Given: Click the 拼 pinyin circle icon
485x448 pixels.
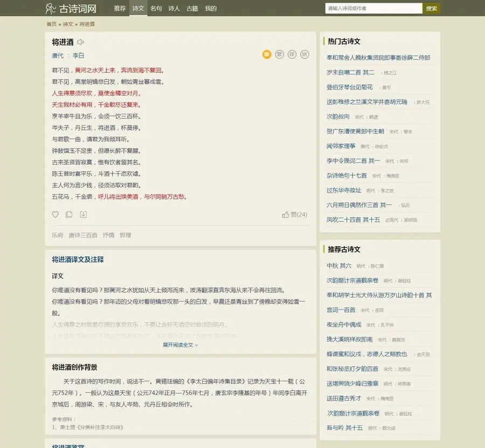Looking at the screenshot, I should click(304, 54).
